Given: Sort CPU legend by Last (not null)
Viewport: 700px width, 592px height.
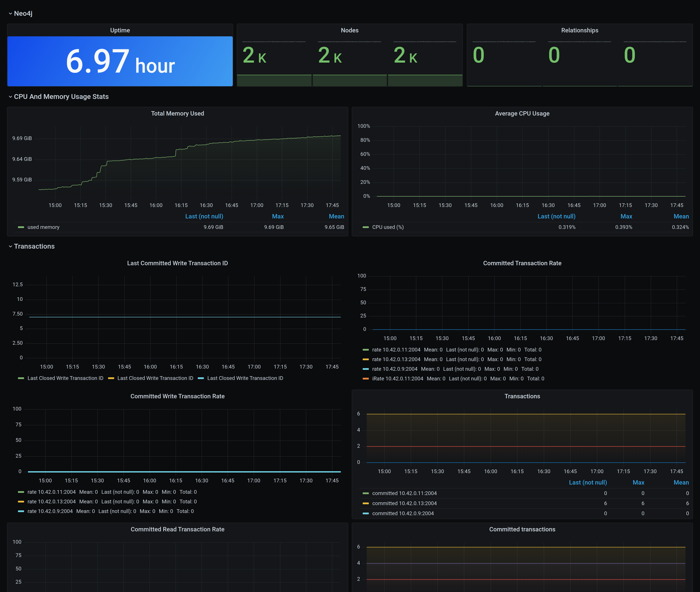Looking at the screenshot, I should click(556, 216).
